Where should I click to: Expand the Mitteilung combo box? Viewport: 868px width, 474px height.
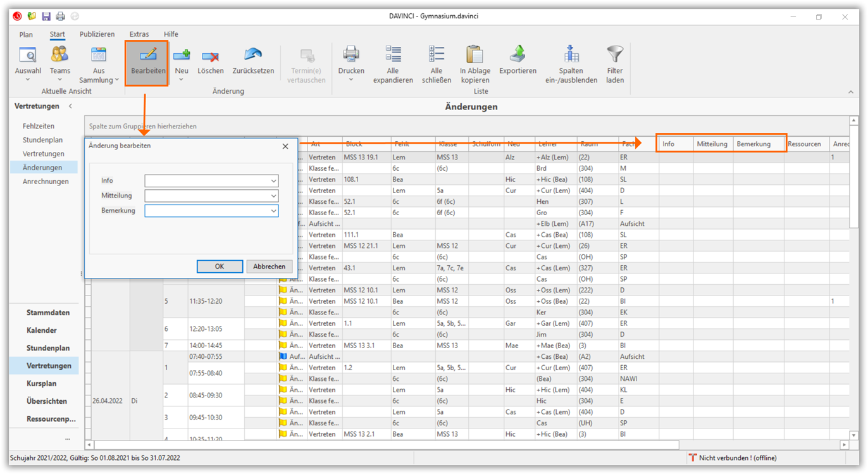(x=273, y=196)
